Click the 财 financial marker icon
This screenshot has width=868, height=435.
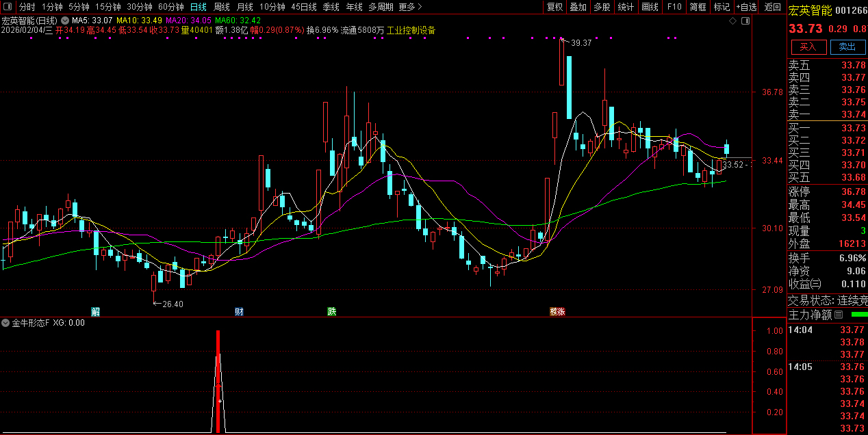[x=239, y=312]
